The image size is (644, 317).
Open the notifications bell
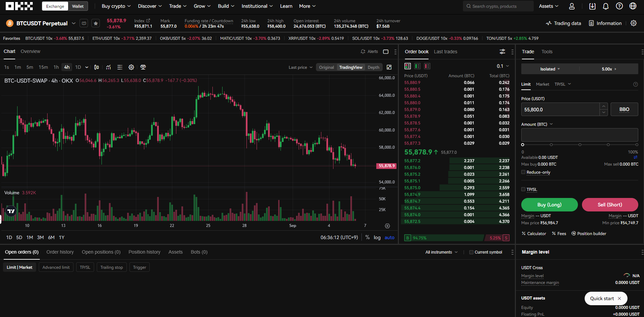coord(606,6)
